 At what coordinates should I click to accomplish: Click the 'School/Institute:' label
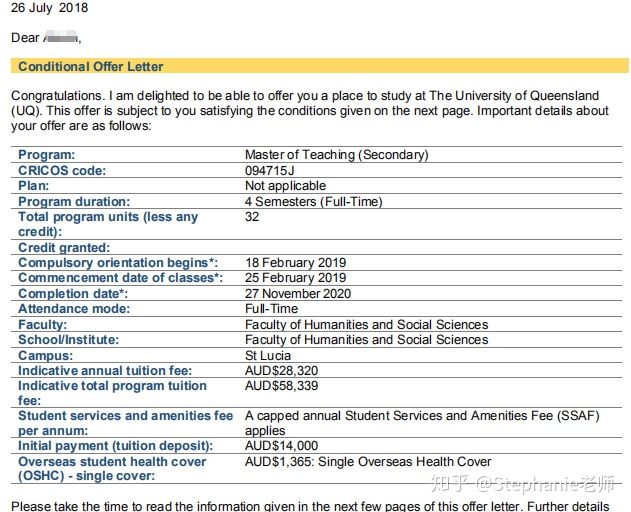[x=68, y=340]
